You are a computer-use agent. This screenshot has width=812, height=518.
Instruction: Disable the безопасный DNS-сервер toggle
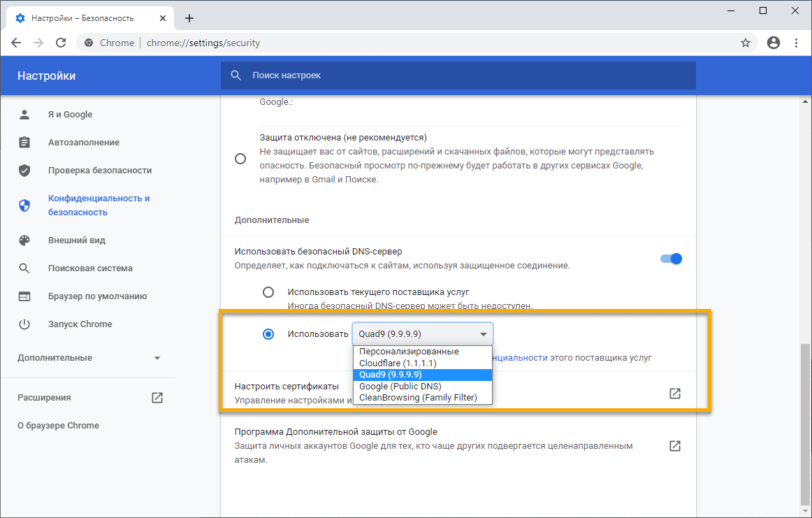coord(670,258)
